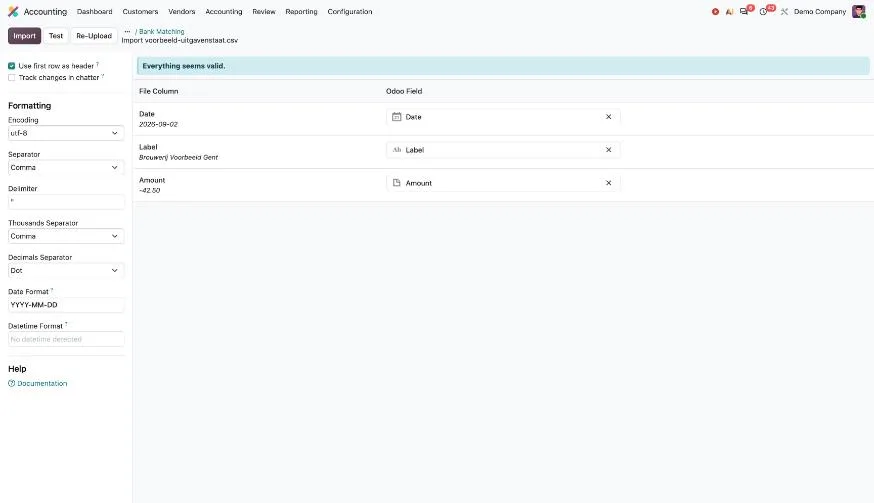Open the Demo Company switcher
The image size is (874, 503).
819,12
